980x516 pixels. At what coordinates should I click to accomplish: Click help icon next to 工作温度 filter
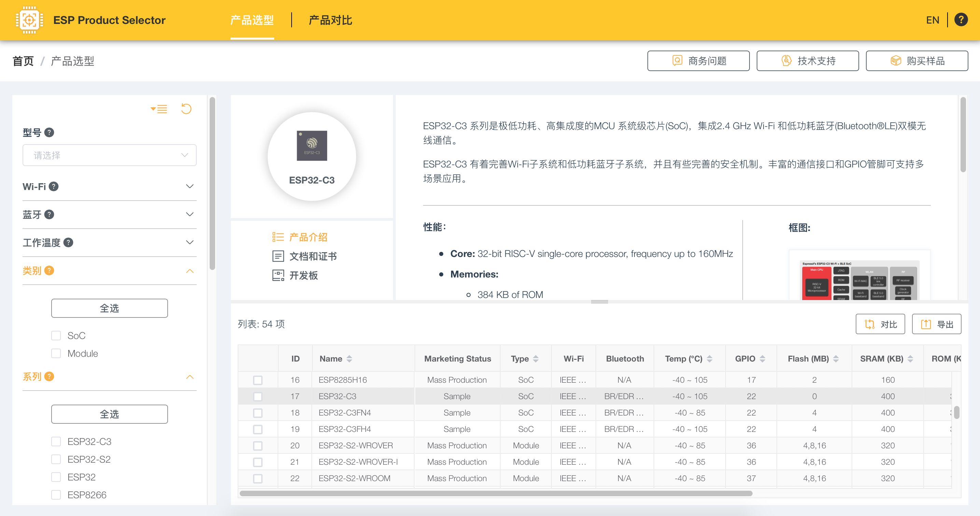69,242
